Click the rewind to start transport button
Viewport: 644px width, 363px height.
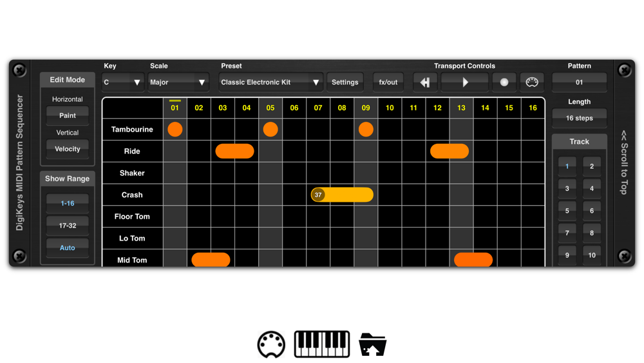(425, 83)
